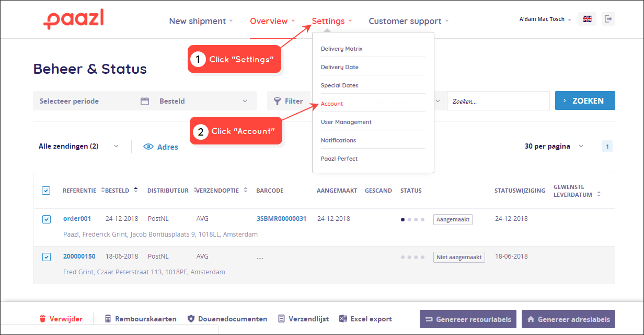Open the 30 per pagina dropdown
Image resolution: width=644 pixels, height=335 pixels.
554,147
